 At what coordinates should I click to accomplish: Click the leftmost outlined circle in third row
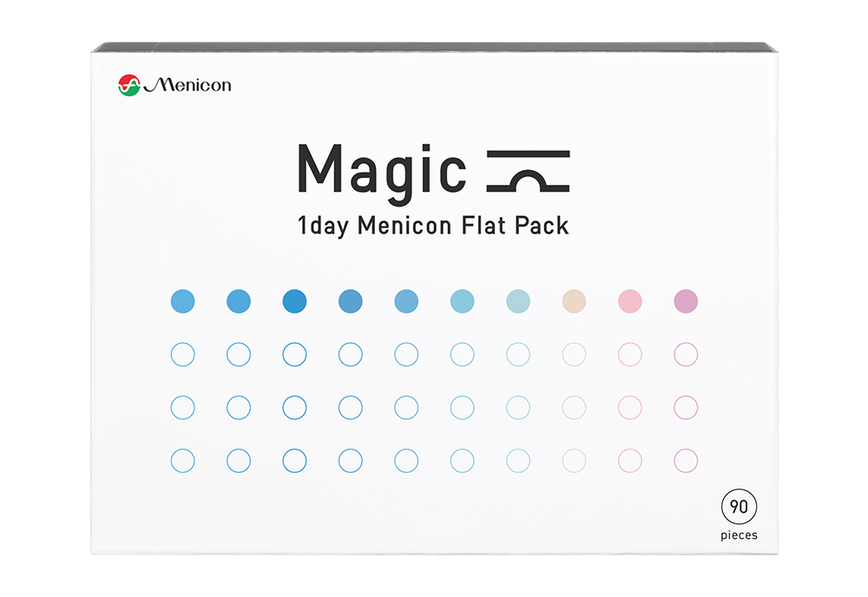pos(183,407)
